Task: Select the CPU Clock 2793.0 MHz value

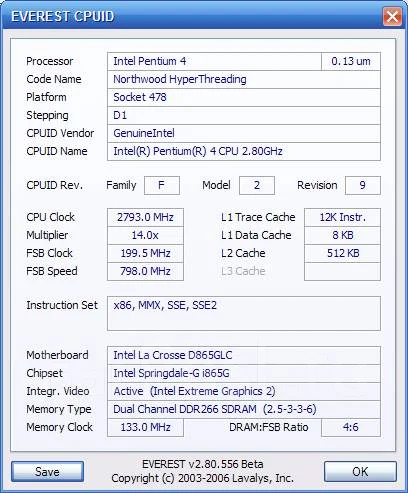Action: click(x=145, y=217)
